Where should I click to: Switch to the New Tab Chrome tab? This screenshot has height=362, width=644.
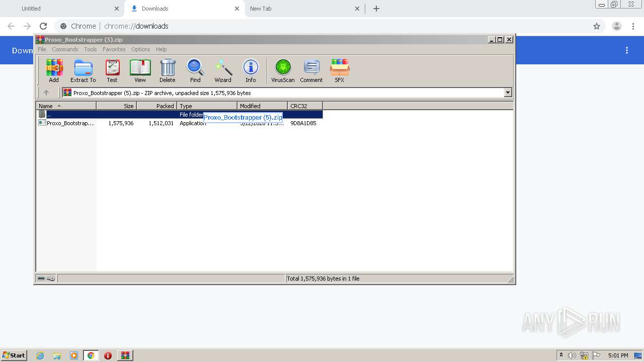click(304, 9)
